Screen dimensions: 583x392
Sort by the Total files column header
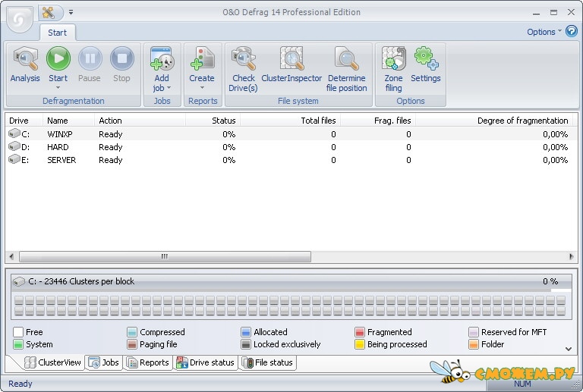291,121
